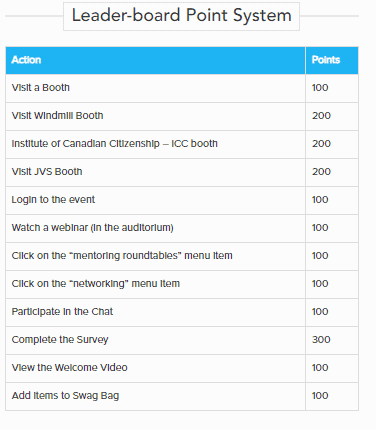376x430 pixels.
Task: Click Participate in the Chat action
Action: (x=62, y=312)
